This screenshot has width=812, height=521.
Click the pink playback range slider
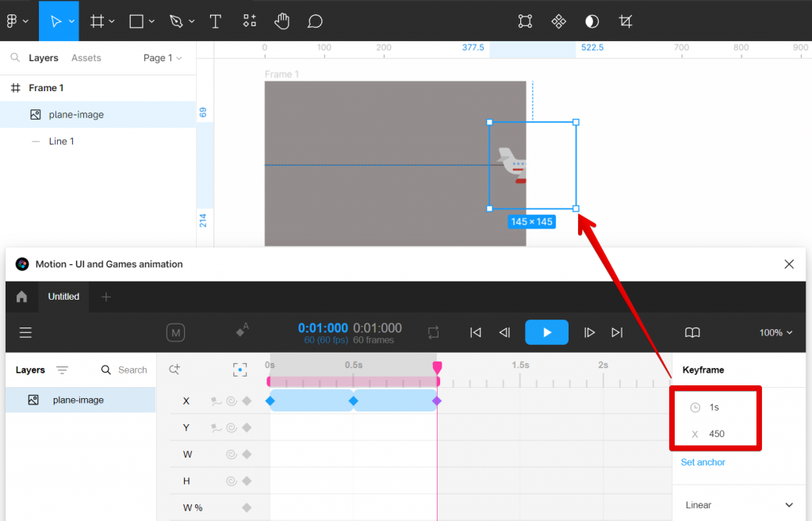coord(353,380)
